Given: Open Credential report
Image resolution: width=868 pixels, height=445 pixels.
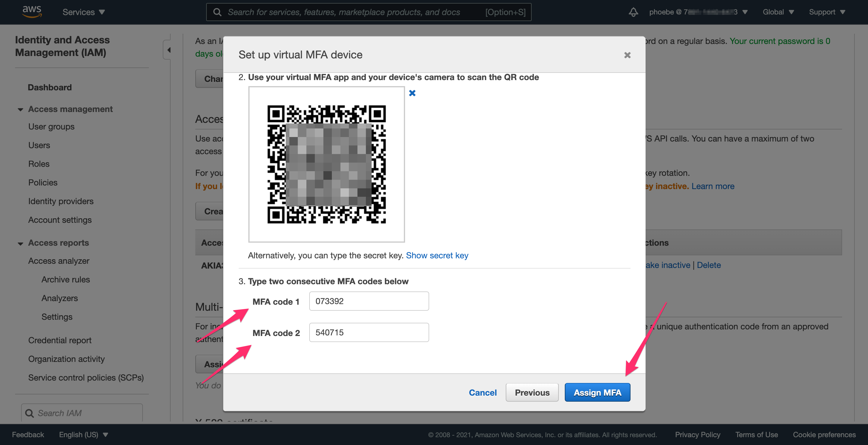Looking at the screenshot, I should click(x=60, y=340).
